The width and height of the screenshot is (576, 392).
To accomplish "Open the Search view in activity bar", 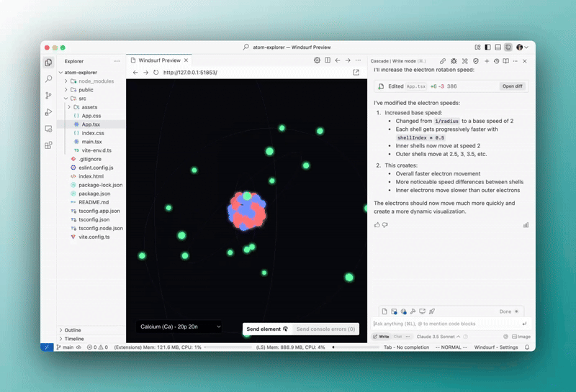I will tap(48, 79).
